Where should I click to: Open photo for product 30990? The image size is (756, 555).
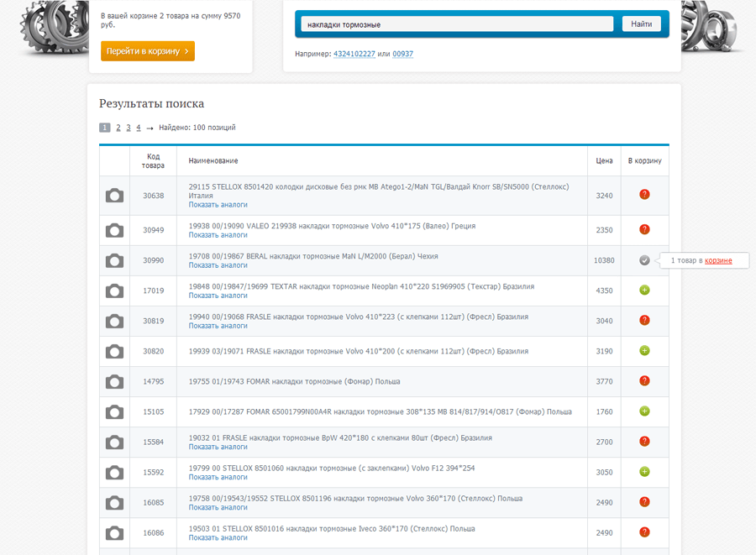click(x=114, y=260)
